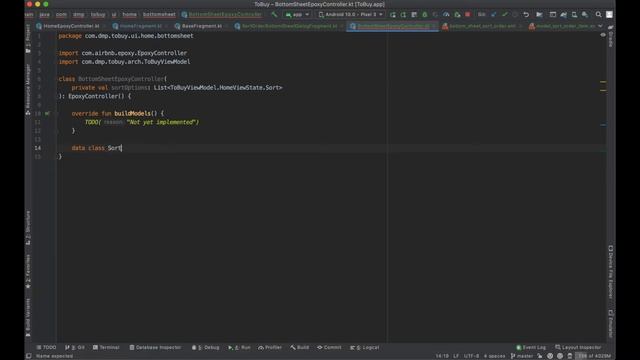Click the tobuy breadcrumb
Image resolution: width=640 pixels, height=360 pixels.
point(98,15)
